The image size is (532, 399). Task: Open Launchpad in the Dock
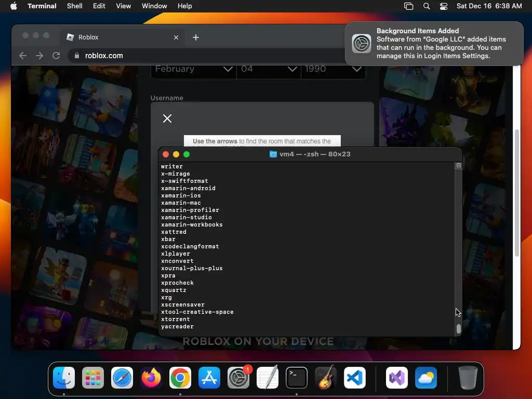pos(93,378)
